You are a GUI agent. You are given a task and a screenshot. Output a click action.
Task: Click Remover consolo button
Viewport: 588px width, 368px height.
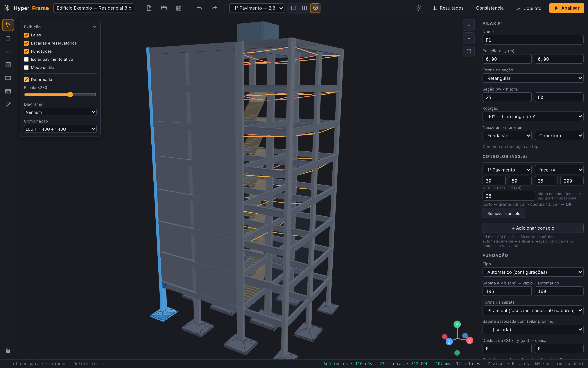504,213
